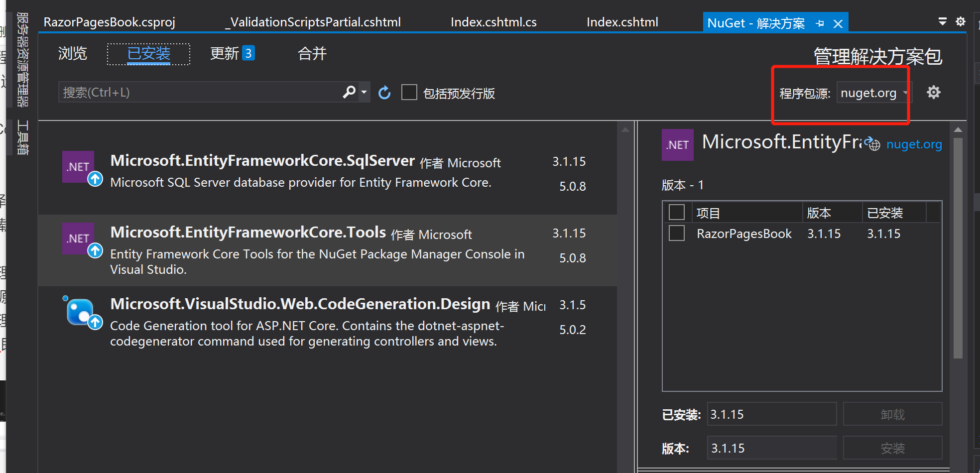
Task: Open the Index.cshtml tab
Action: pos(622,21)
